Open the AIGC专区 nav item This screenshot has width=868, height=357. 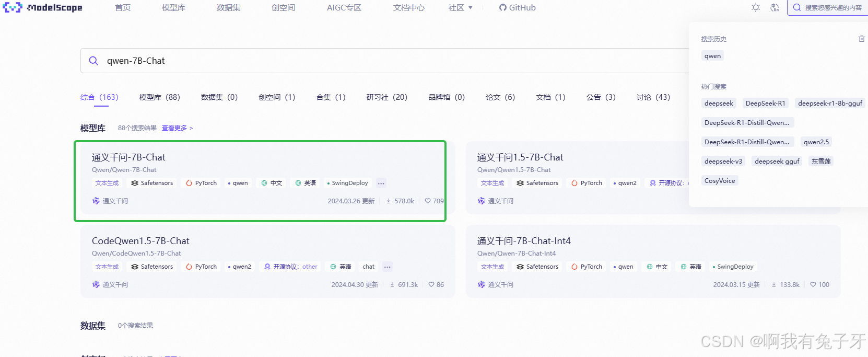[344, 7]
